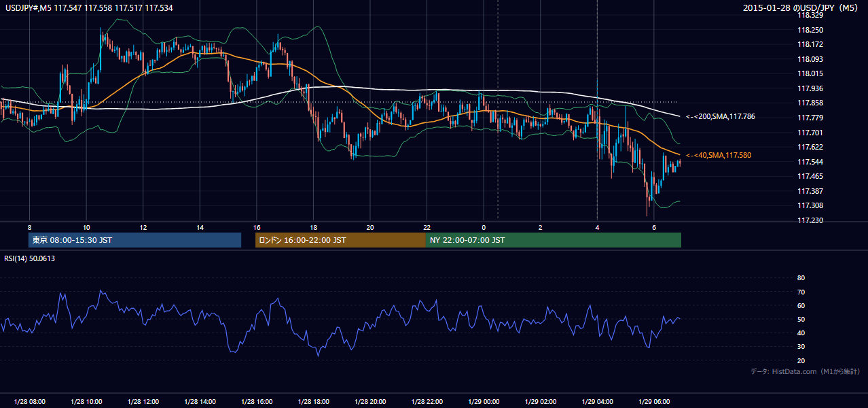Click price axis value 117.936
The image size is (868, 408).
coord(810,88)
